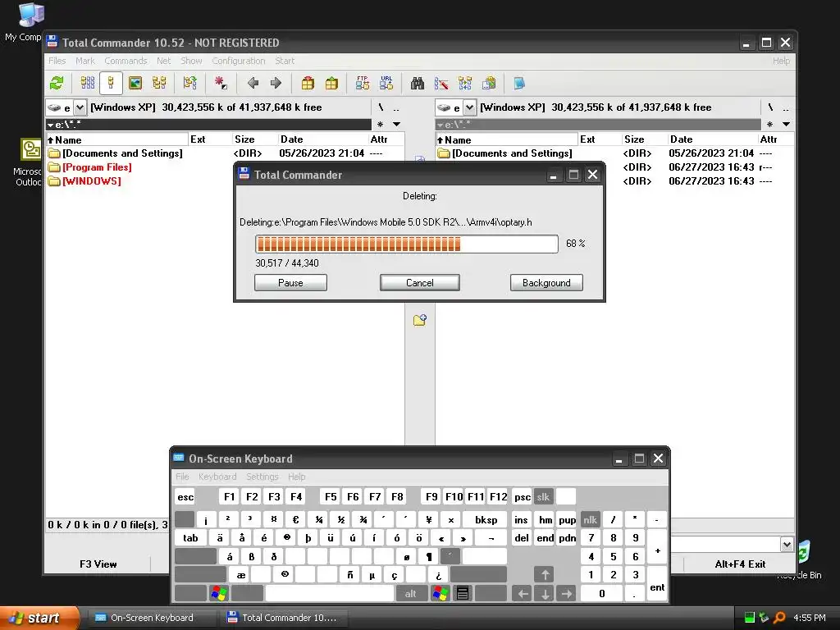Select [Program Files] folder in left panel

point(97,167)
